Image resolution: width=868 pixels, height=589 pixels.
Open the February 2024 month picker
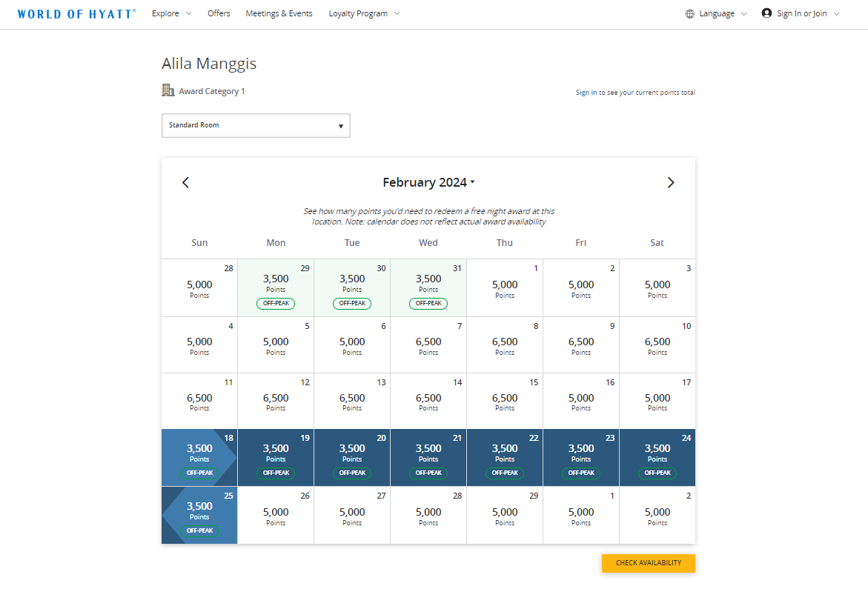[x=428, y=182]
